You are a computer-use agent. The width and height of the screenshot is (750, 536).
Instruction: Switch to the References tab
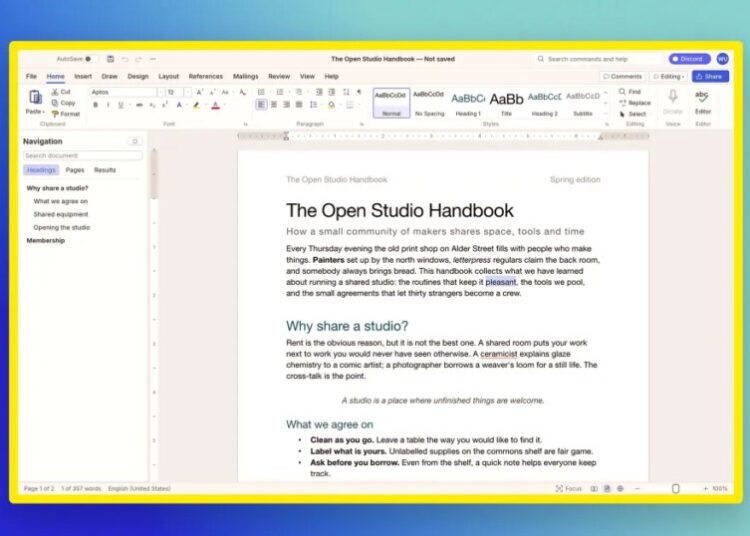(206, 77)
